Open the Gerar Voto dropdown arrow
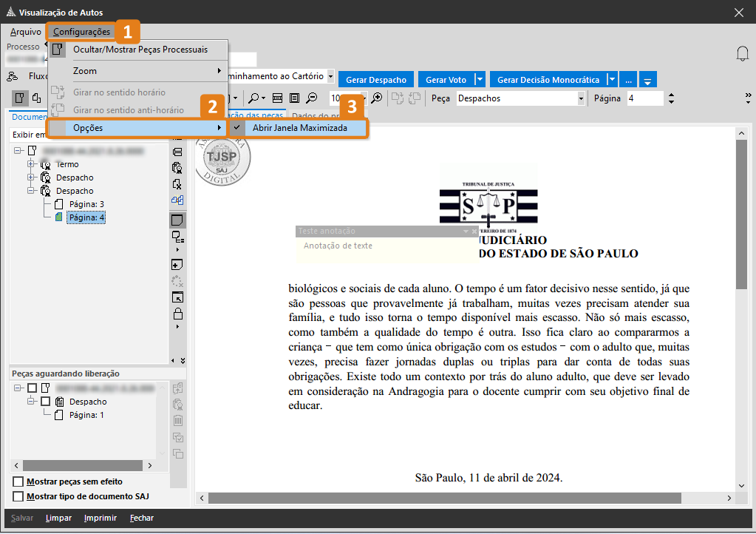The width and height of the screenshot is (756, 534). [x=480, y=80]
